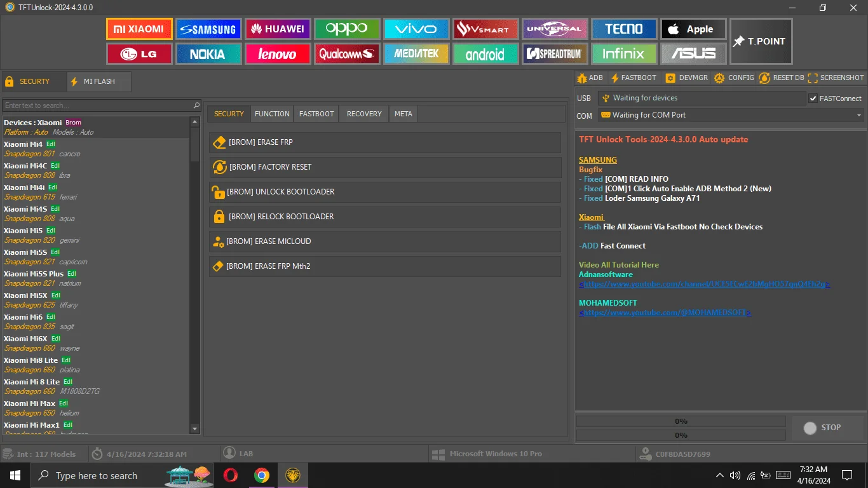The height and width of the screenshot is (488, 868).
Task: Launch Chrome from the taskbar
Action: pyautogui.click(x=261, y=475)
